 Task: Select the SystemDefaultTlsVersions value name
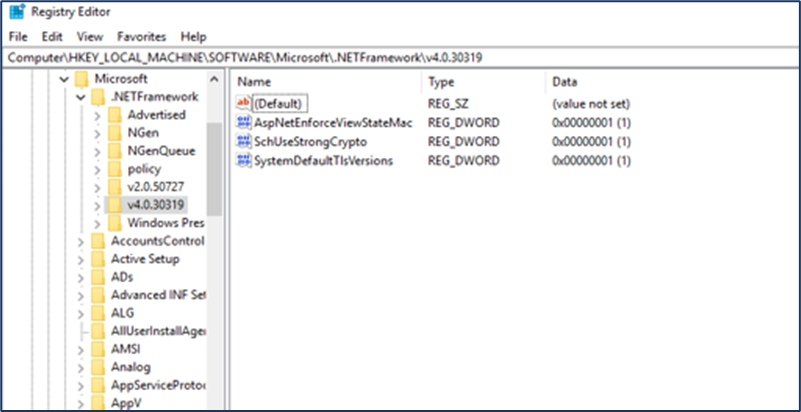click(x=323, y=161)
